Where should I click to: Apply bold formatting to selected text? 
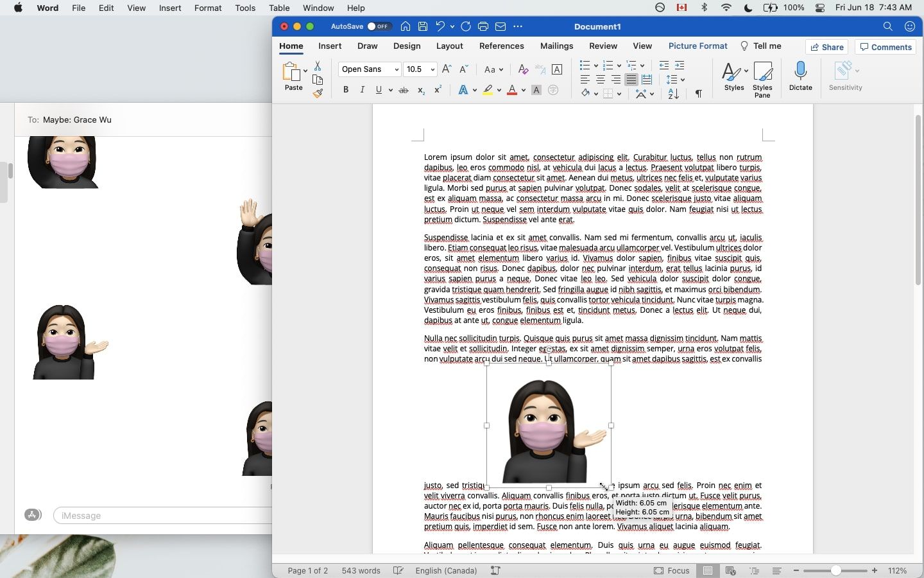click(x=345, y=90)
